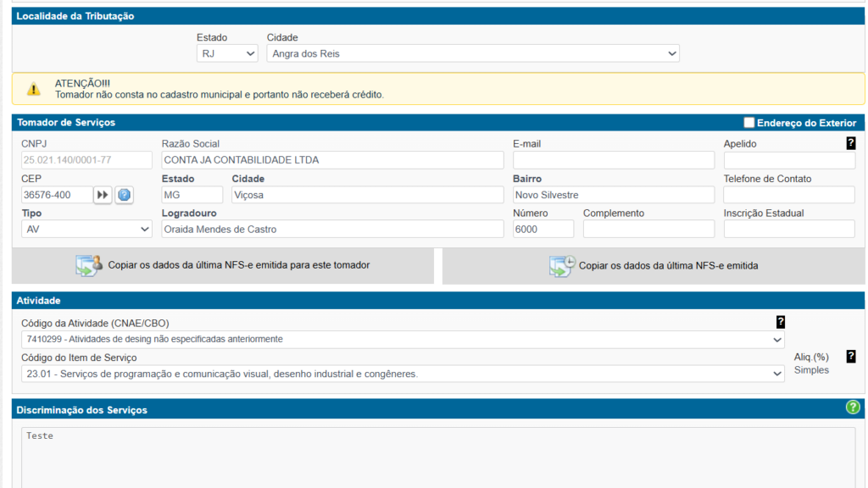Expand the Código do Item de Serviço dropdown

coord(403,374)
